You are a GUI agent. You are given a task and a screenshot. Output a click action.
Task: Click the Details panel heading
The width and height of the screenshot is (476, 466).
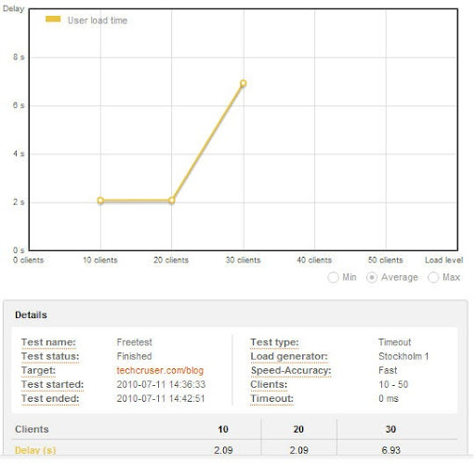pyautogui.click(x=31, y=315)
